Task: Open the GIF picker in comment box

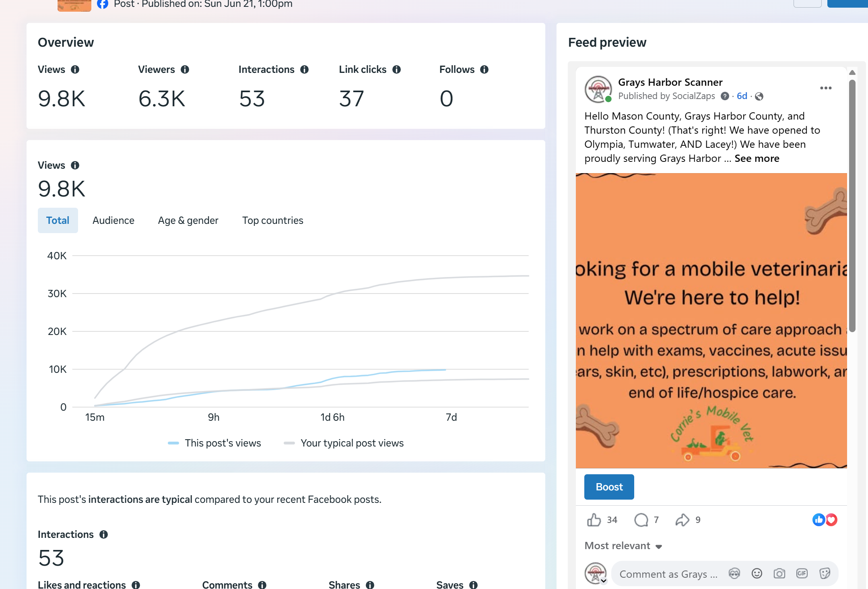Action: click(x=802, y=574)
